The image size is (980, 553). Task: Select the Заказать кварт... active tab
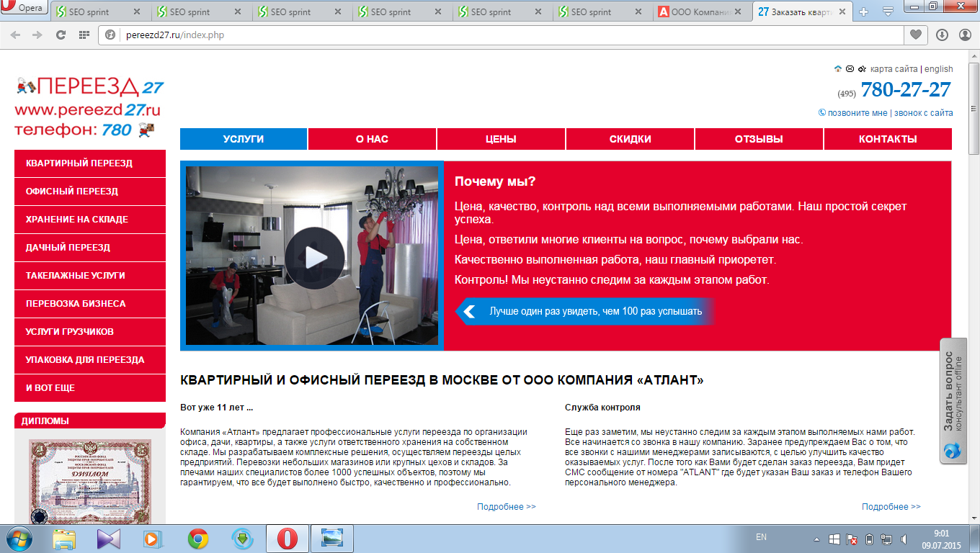point(801,12)
